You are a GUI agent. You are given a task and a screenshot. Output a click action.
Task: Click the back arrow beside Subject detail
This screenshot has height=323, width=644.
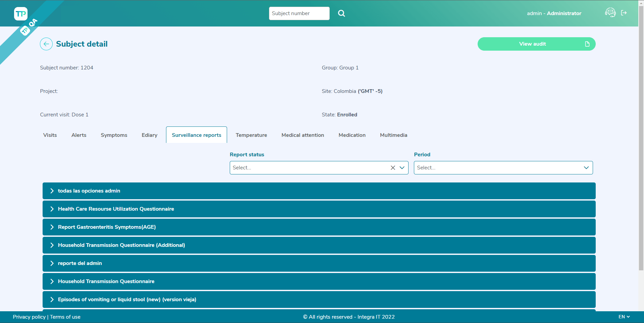pyautogui.click(x=46, y=44)
